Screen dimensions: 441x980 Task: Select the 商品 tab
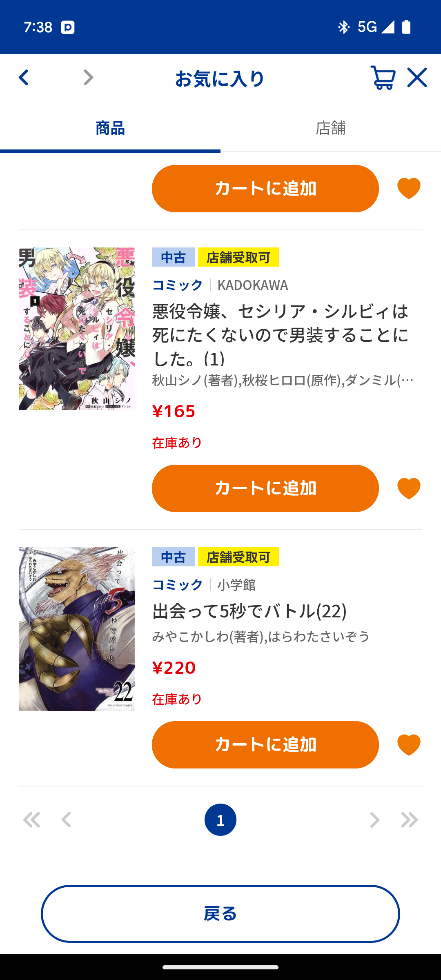[110, 128]
